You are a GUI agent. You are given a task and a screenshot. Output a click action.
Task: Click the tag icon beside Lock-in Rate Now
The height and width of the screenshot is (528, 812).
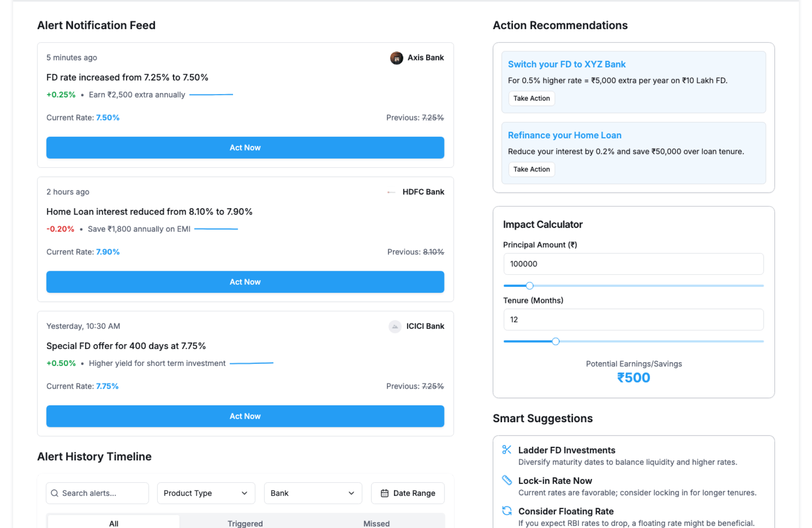click(x=506, y=480)
